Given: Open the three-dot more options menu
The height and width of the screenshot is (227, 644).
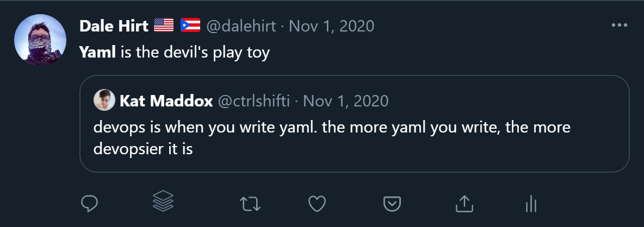Looking at the screenshot, I should pyautogui.click(x=620, y=25).
